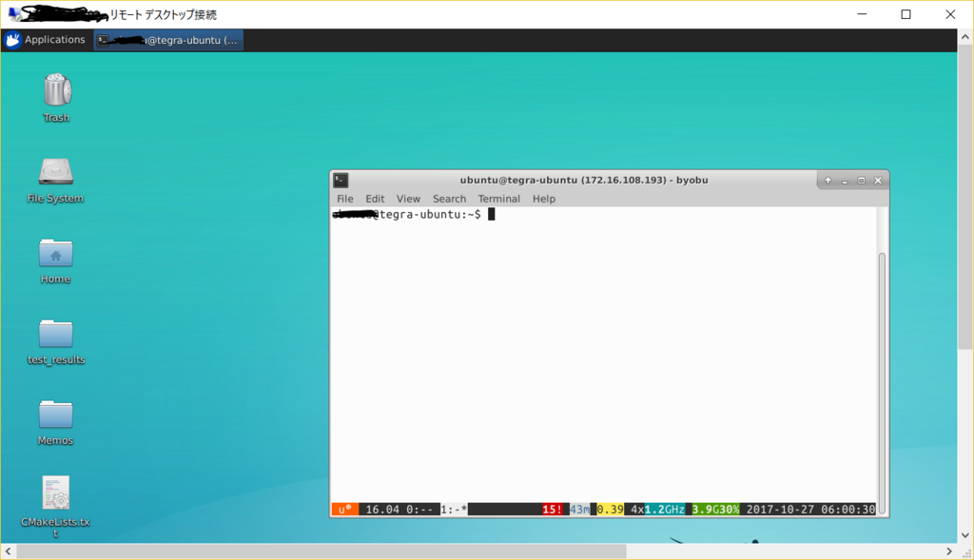Click the 16.04 release indicator in status bar
The image size is (974, 560).
tap(382, 509)
